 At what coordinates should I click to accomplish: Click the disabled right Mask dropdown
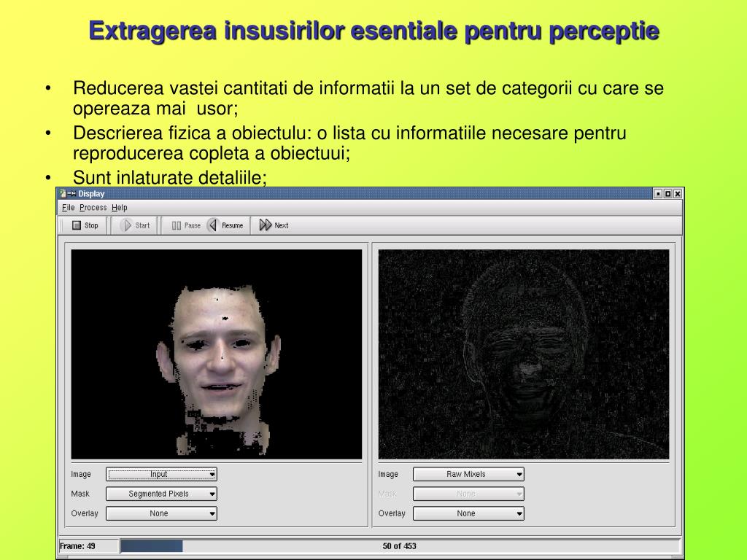tap(469, 494)
